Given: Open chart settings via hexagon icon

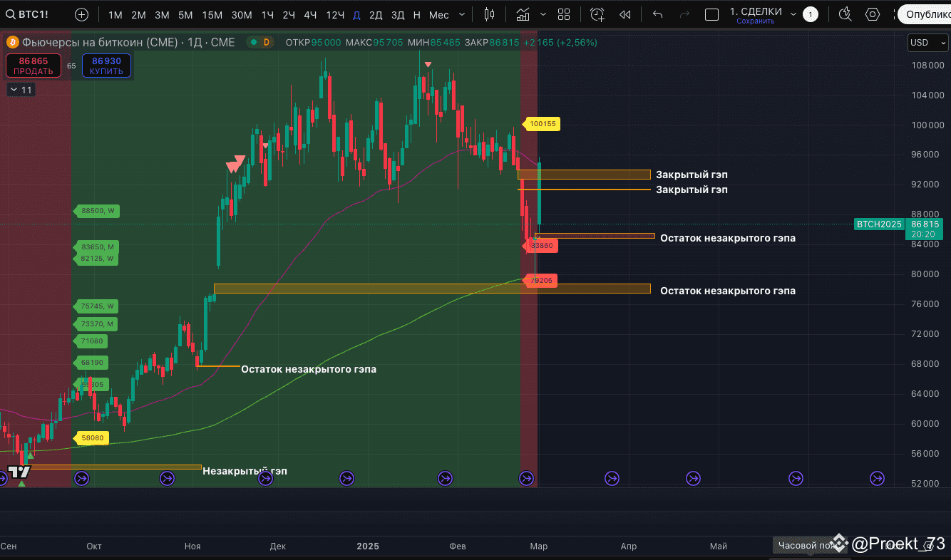Looking at the screenshot, I should (x=871, y=14).
